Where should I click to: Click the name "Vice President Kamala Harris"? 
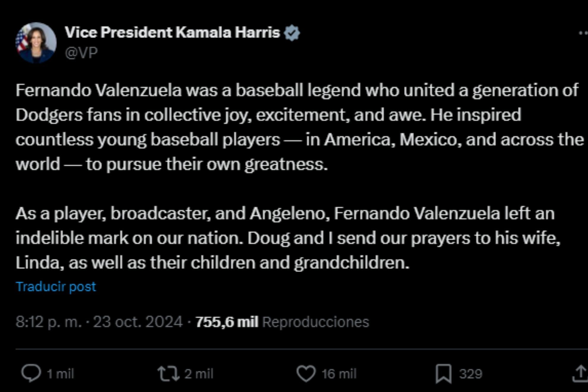pyautogui.click(x=172, y=32)
